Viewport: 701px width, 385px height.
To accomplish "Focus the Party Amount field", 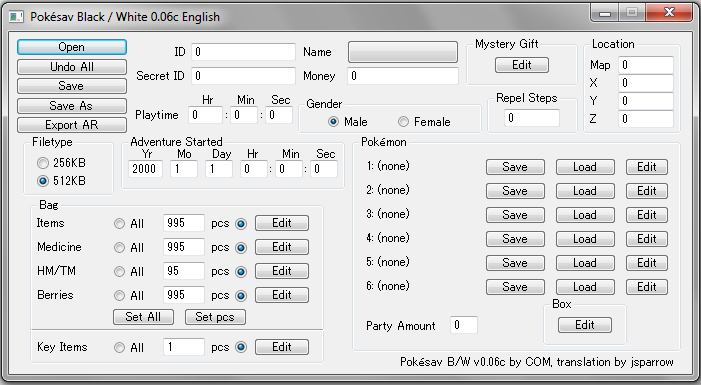I will [x=464, y=325].
